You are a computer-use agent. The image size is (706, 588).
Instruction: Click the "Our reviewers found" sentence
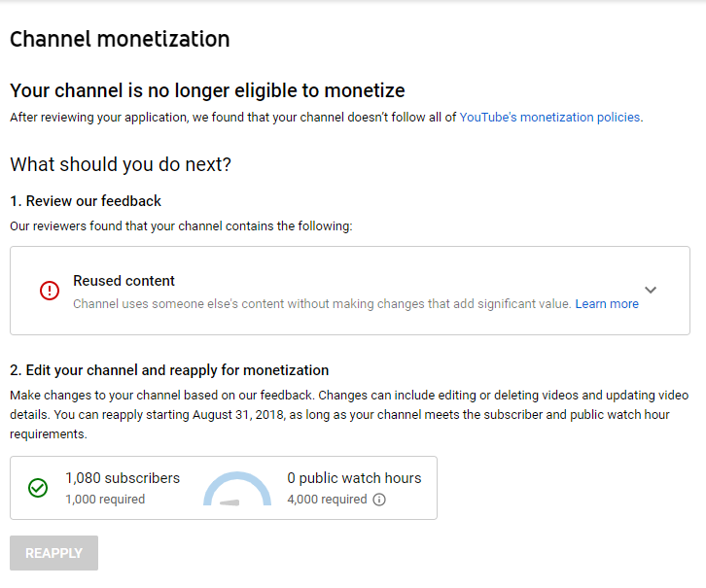181,225
